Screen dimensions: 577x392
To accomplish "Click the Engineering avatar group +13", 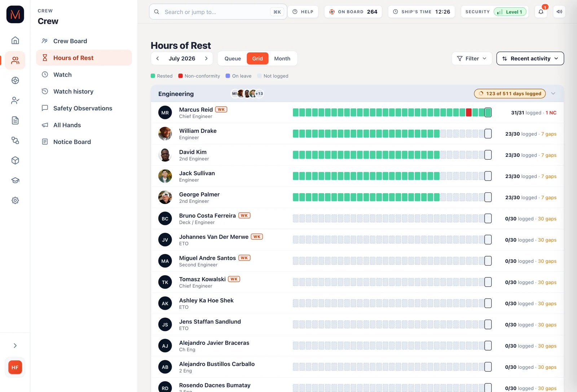I will tap(247, 94).
